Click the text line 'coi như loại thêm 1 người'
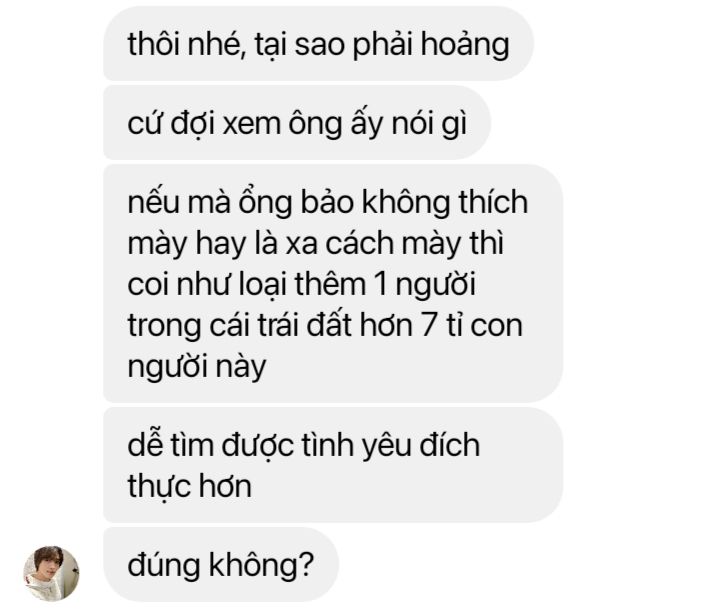Screen dimensions: 716x612 (301, 285)
